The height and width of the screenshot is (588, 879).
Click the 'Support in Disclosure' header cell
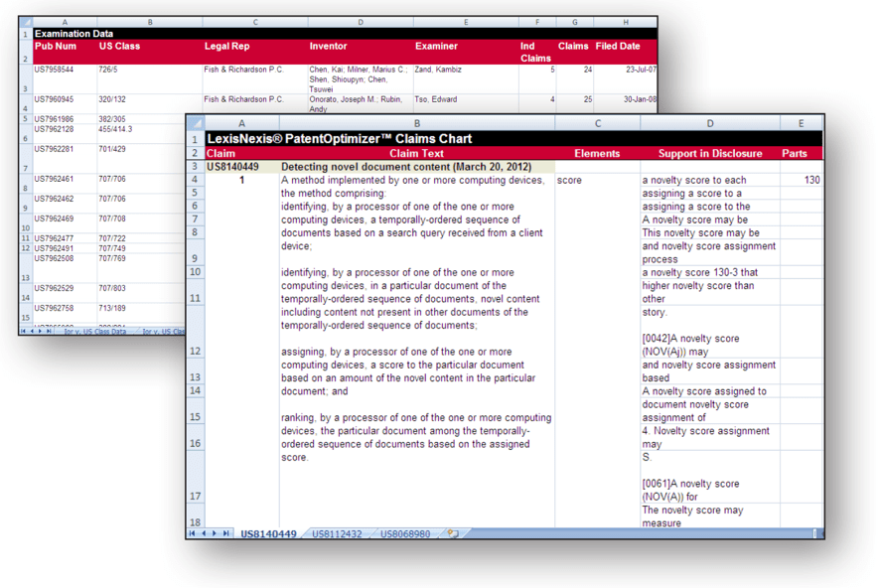(710, 153)
